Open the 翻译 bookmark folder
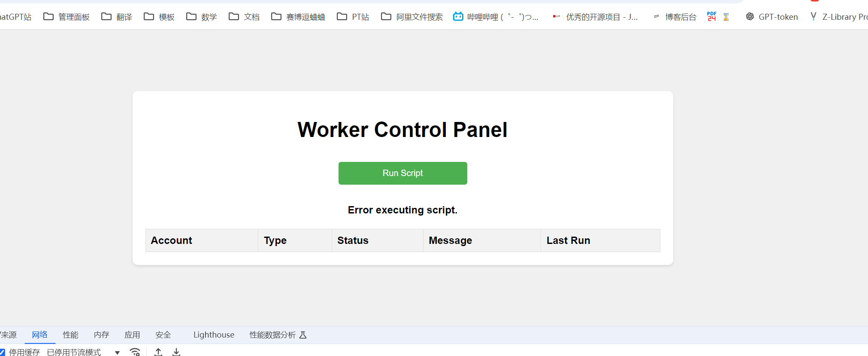 (x=117, y=17)
